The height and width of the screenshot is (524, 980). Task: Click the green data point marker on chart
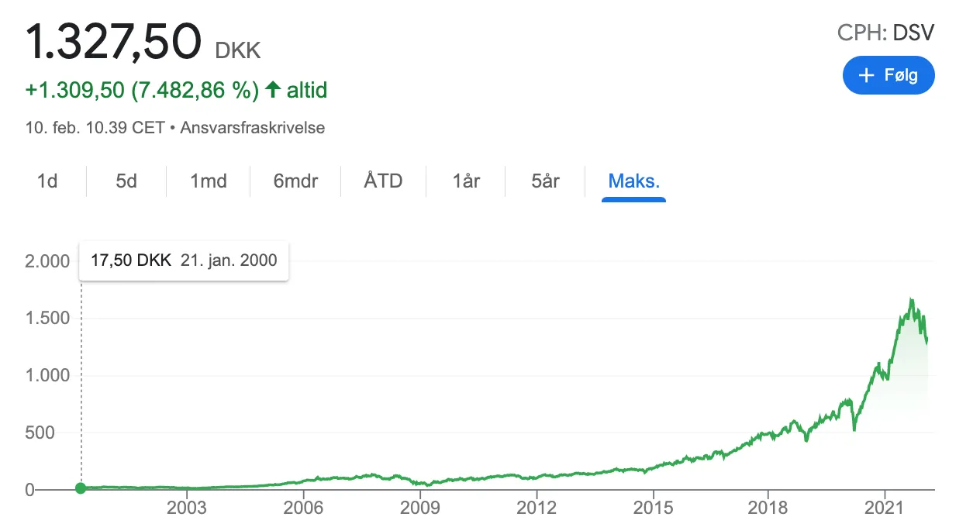[81, 488]
